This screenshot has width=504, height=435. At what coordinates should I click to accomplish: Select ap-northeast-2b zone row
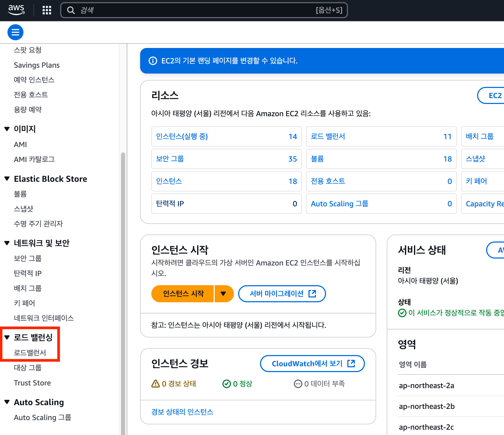pyautogui.click(x=451, y=406)
